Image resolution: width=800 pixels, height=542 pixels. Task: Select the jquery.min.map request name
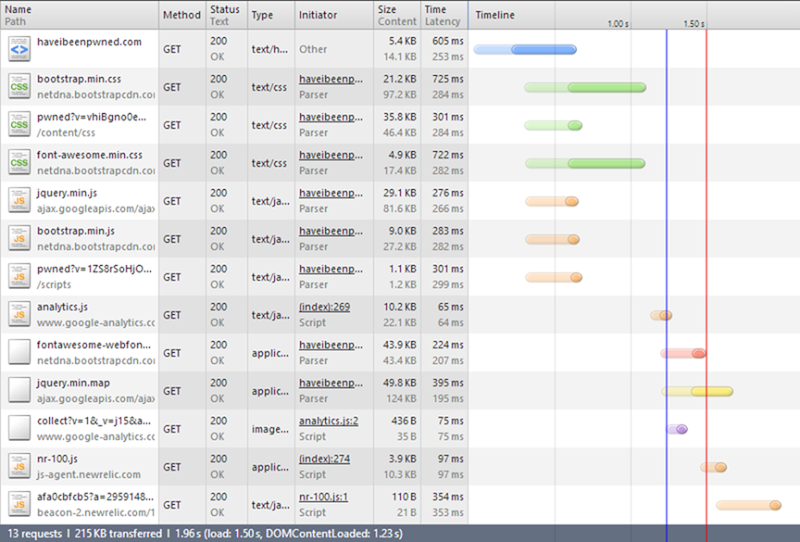point(73,383)
